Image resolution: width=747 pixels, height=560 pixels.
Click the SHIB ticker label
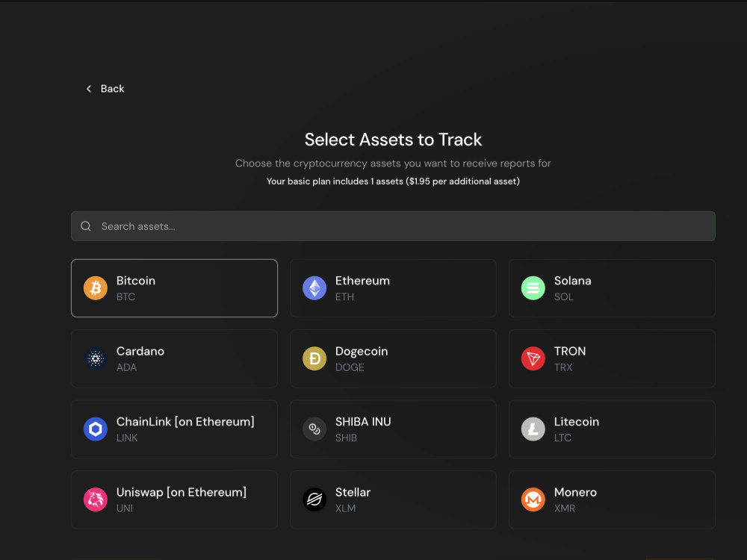pos(346,438)
